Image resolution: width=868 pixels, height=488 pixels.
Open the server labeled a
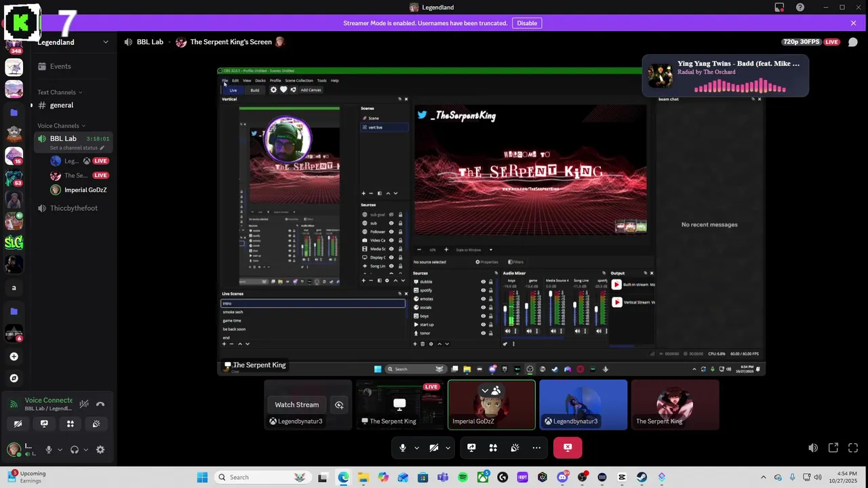(14, 288)
